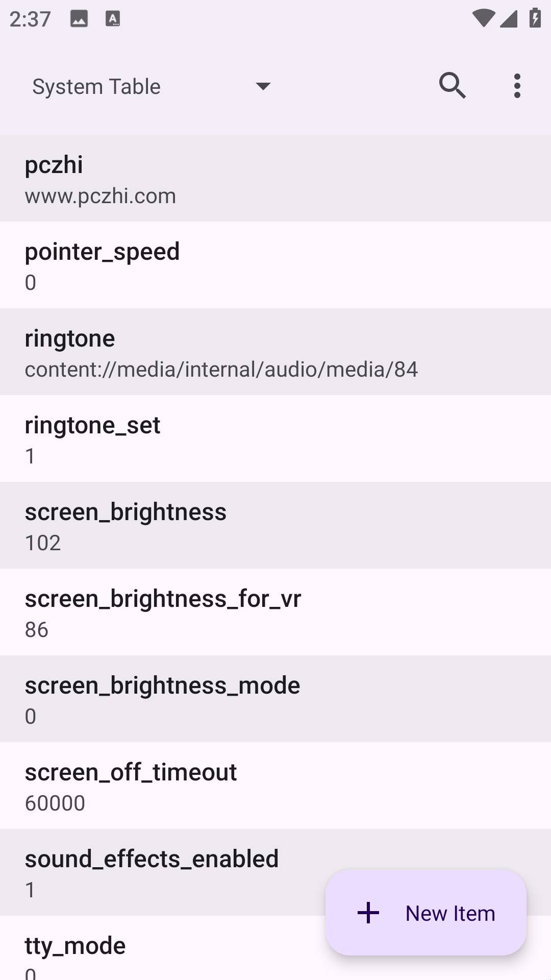The image size is (551, 980).
Task: Open the ringtone_set item
Action: coord(275,439)
